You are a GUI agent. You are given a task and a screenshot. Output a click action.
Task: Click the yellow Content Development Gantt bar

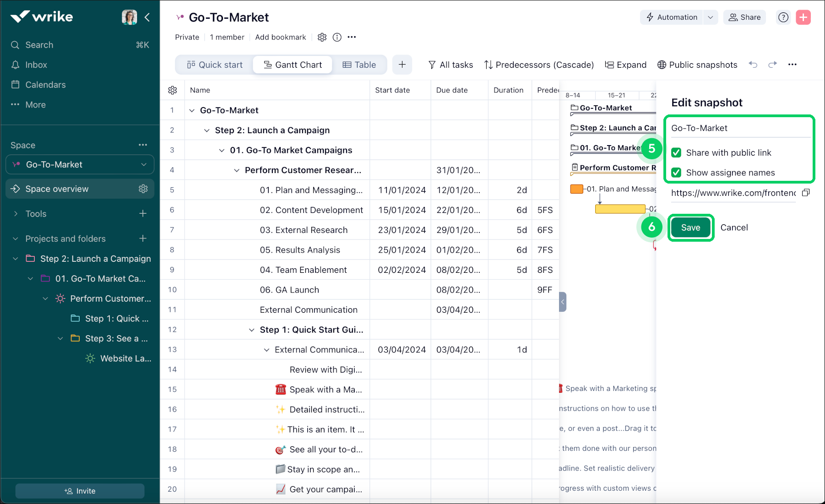pos(620,209)
